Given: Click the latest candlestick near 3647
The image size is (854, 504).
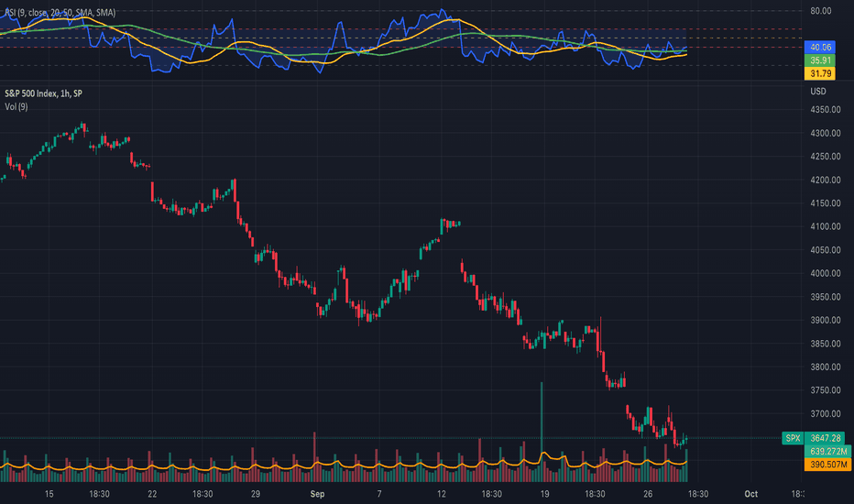Looking at the screenshot, I should pos(686,439).
